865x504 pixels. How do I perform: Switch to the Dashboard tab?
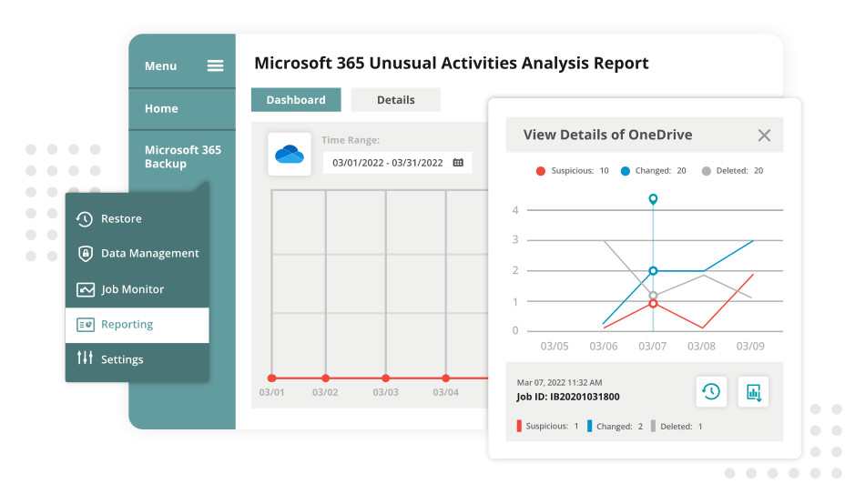tap(296, 100)
